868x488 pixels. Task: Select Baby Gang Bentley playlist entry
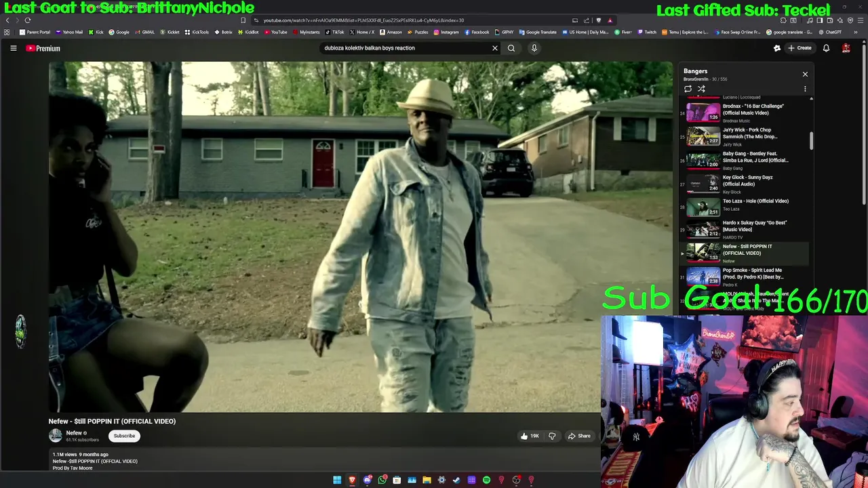point(745,160)
